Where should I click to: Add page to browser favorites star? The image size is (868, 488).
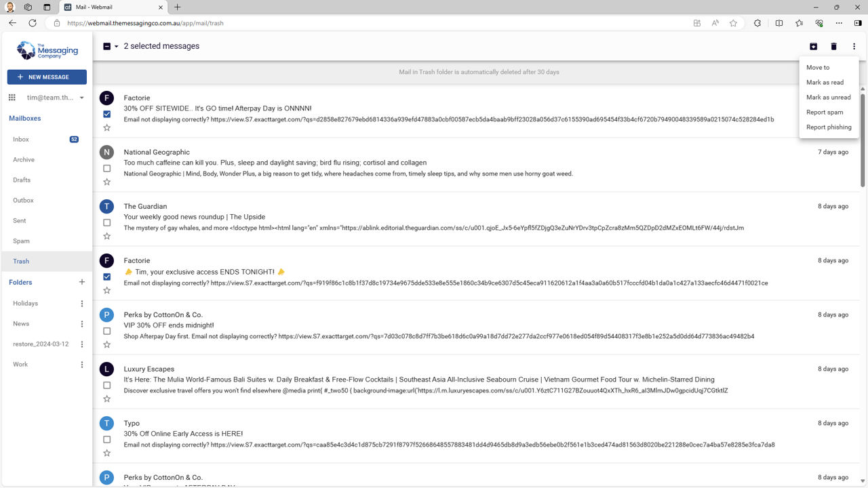(x=733, y=23)
